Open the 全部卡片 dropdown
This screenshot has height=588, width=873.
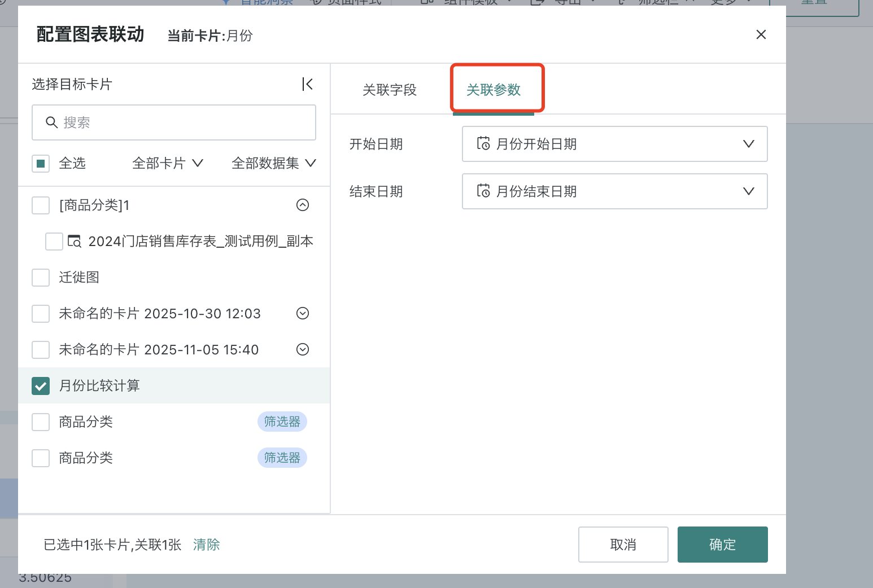pos(167,163)
